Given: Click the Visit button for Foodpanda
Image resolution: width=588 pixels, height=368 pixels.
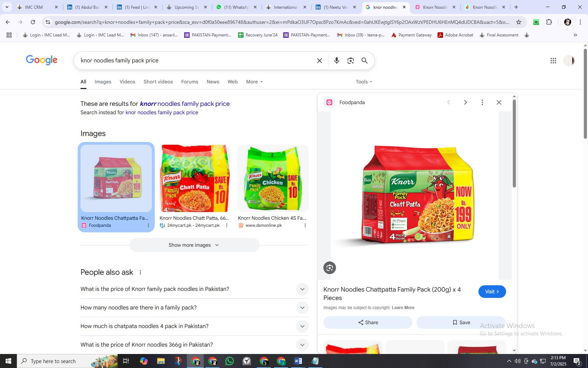Looking at the screenshot, I should point(492,292).
